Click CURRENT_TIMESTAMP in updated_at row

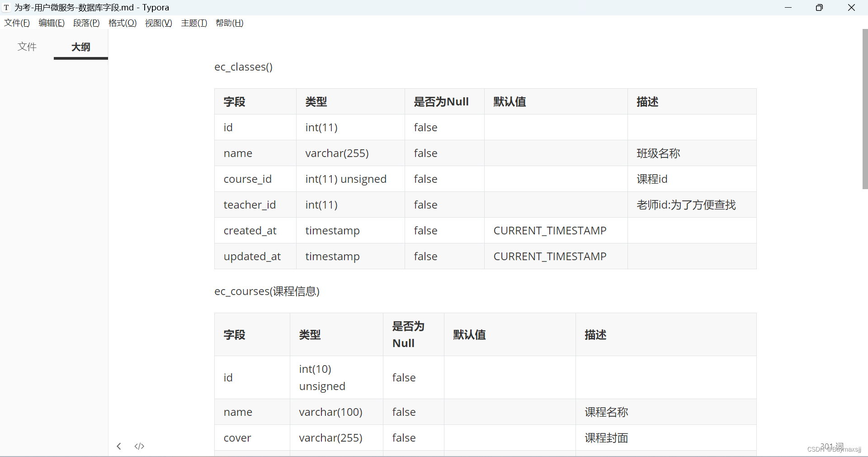pos(550,257)
